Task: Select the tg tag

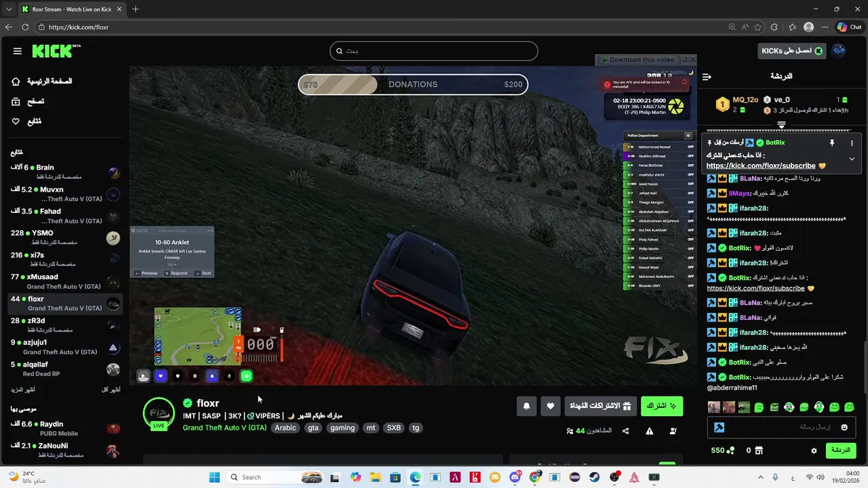Action: 416,428
